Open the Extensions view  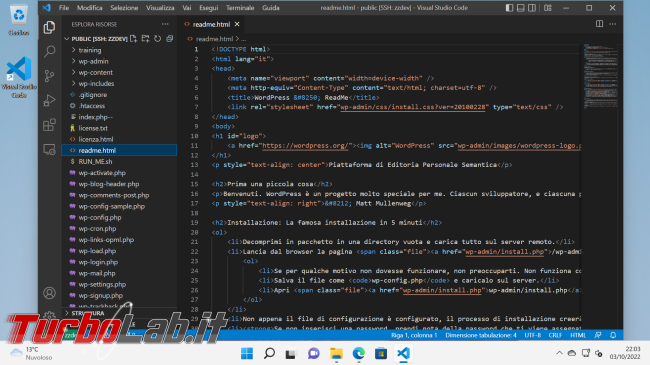click(49, 125)
